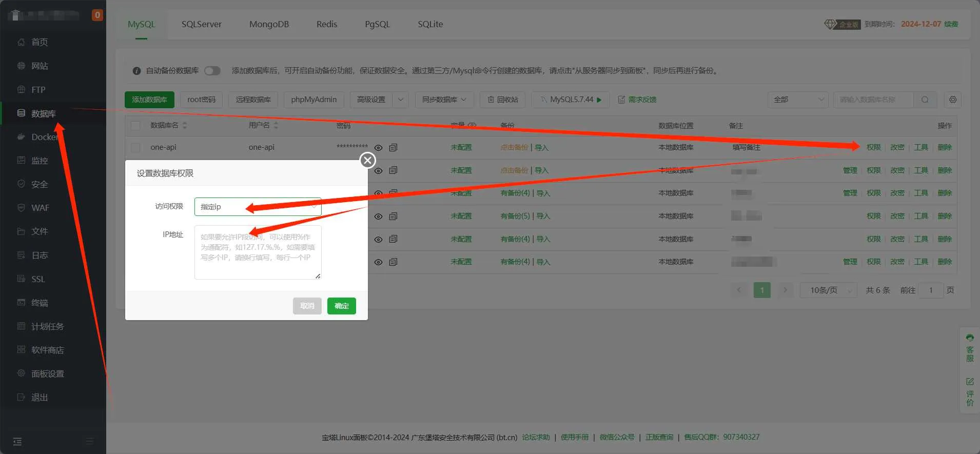Viewport: 980px width, 454px height.
Task: Copy password icon in 有备份(5) row
Action: point(393,216)
